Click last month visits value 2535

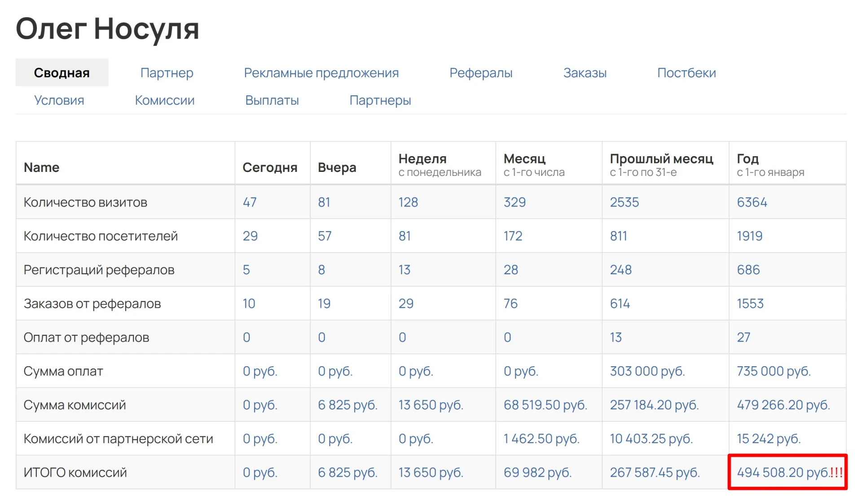pos(625,202)
